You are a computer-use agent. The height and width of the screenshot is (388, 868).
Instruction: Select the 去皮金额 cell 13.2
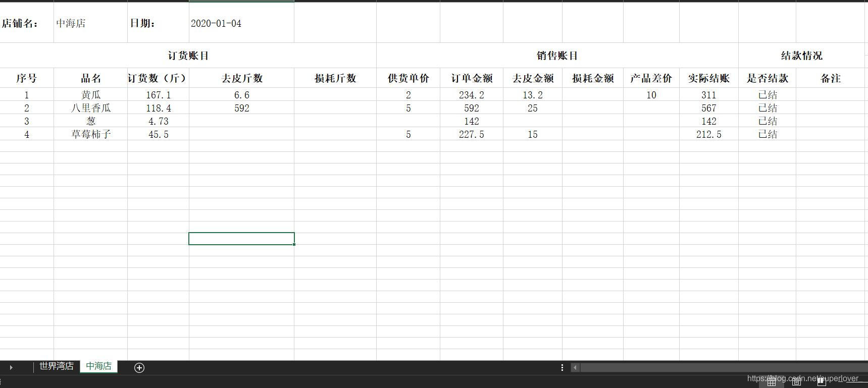click(x=533, y=95)
